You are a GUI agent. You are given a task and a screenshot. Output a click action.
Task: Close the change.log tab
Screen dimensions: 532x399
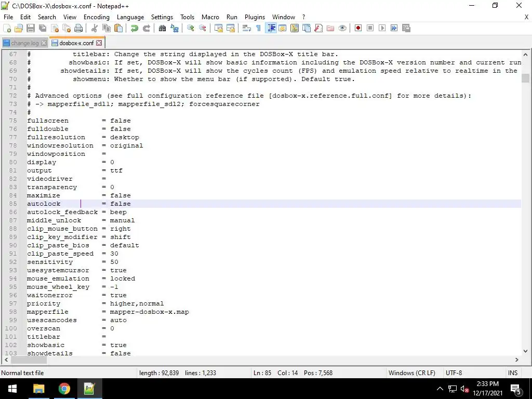44,43
